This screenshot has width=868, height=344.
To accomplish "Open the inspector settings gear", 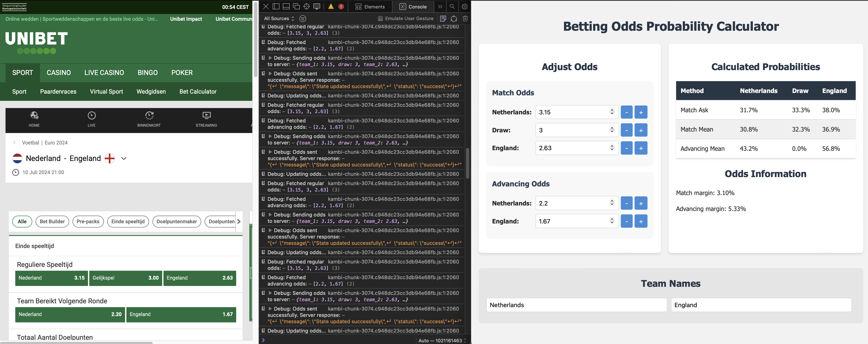I will tap(464, 6).
